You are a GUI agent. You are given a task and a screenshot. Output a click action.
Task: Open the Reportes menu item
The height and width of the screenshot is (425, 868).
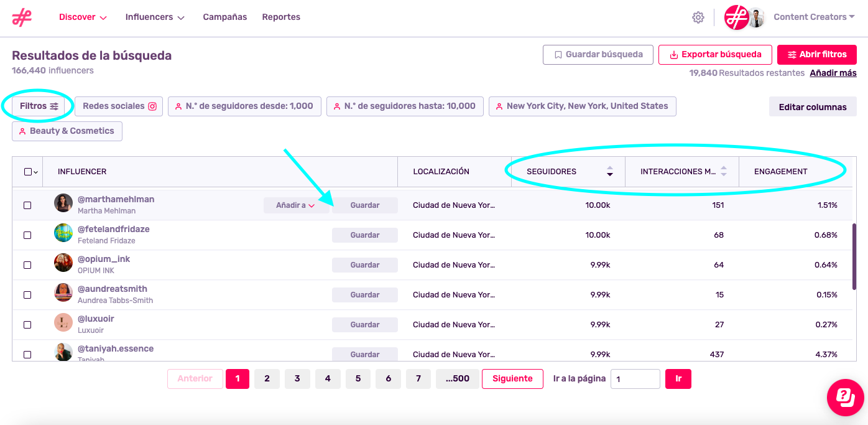pyautogui.click(x=281, y=17)
